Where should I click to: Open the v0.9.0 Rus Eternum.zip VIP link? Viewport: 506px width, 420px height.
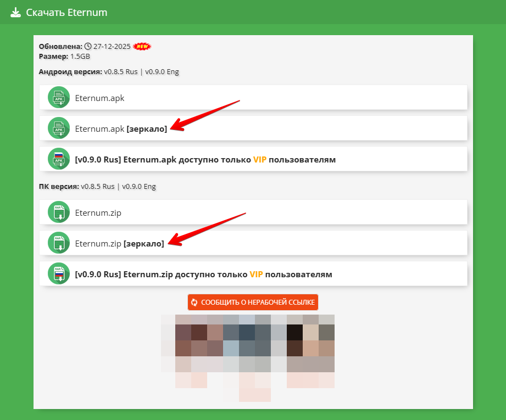click(x=203, y=274)
